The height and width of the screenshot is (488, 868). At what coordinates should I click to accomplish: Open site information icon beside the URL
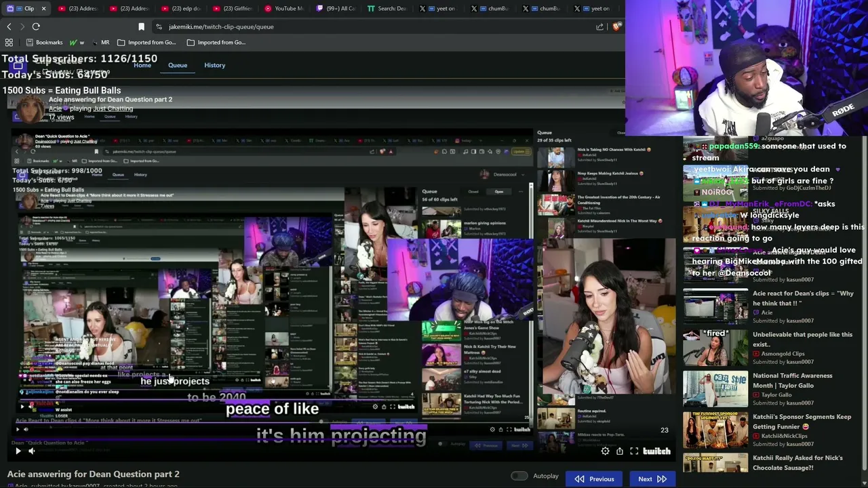(x=159, y=26)
